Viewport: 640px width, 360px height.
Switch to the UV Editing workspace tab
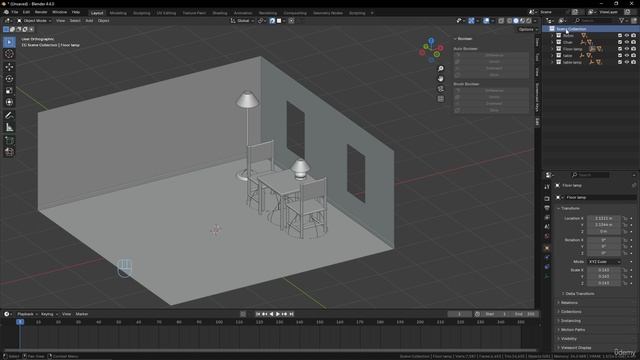click(x=167, y=13)
